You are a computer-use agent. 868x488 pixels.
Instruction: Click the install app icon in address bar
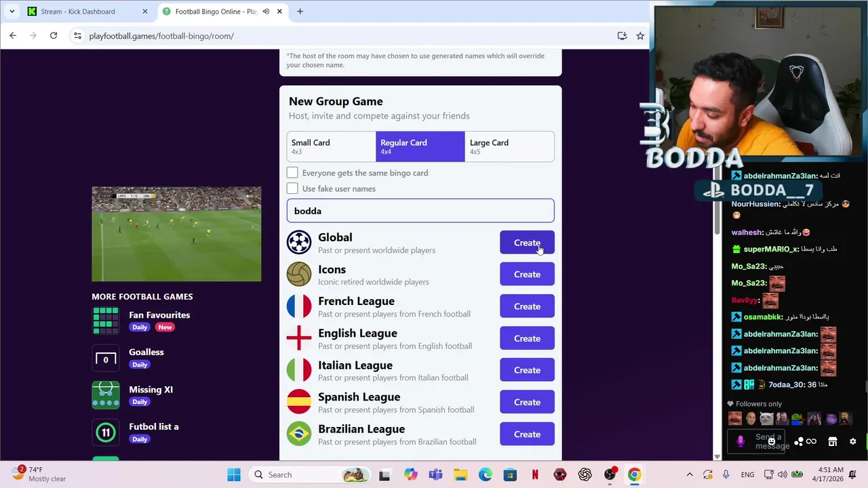click(622, 36)
